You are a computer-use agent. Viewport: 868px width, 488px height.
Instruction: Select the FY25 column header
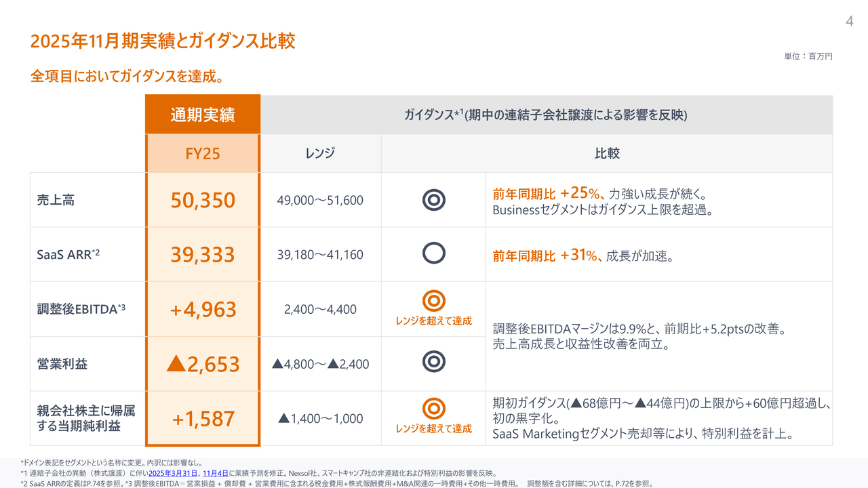pos(203,153)
